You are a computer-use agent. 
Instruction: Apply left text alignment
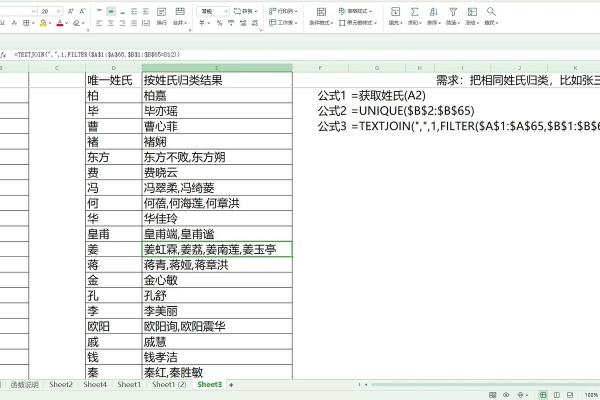99,23
